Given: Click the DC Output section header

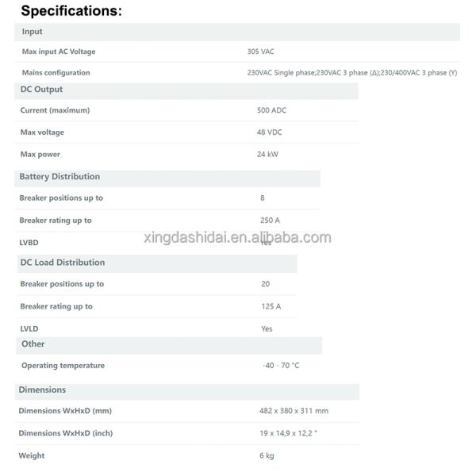Looking at the screenshot, I should pos(42,90).
